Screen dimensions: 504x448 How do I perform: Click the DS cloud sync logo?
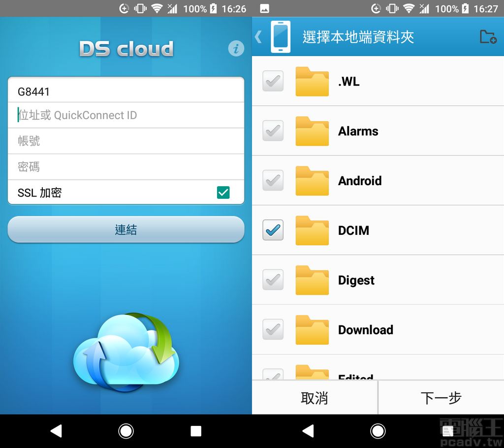tap(126, 352)
